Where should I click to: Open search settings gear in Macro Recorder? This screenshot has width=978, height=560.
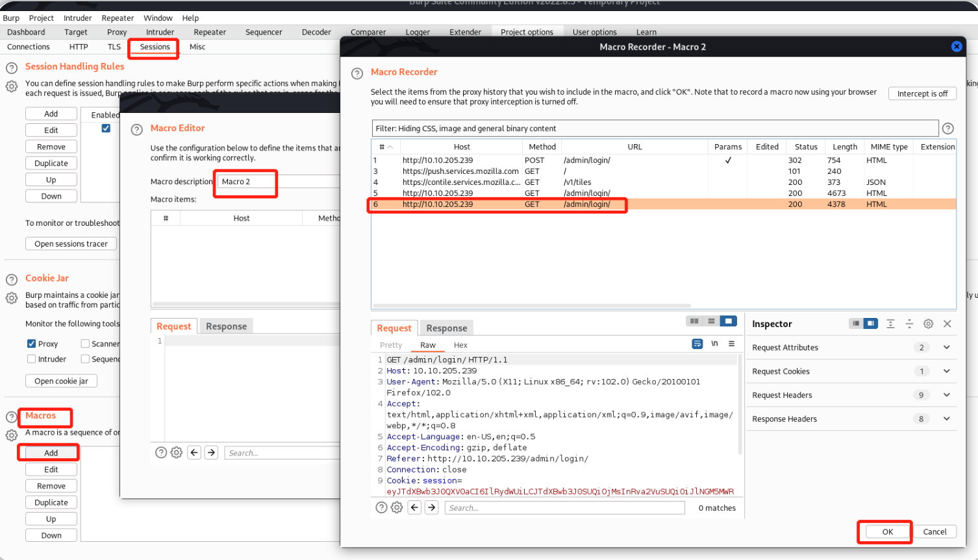pyautogui.click(x=397, y=507)
